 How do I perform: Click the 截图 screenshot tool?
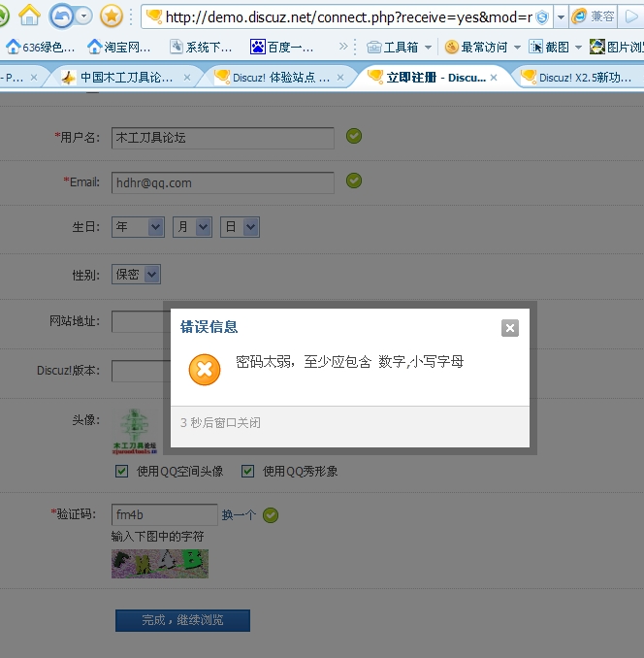(549, 47)
